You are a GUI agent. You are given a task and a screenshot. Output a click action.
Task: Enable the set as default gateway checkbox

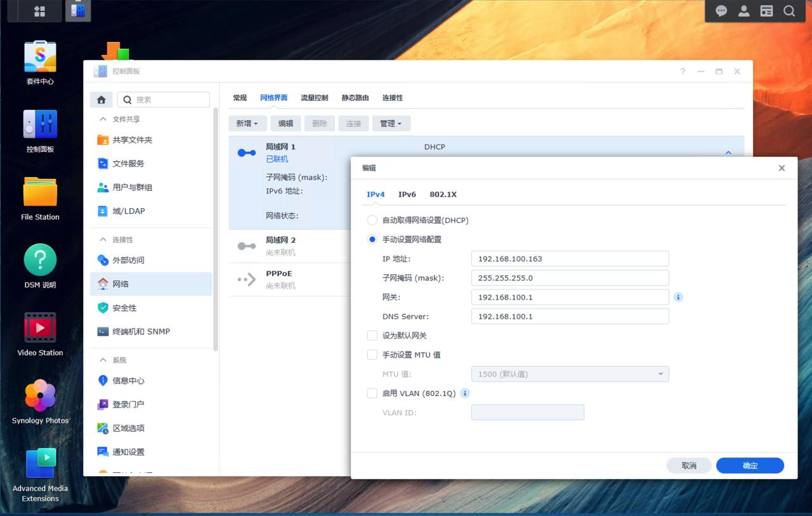pyautogui.click(x=372, y=336)
